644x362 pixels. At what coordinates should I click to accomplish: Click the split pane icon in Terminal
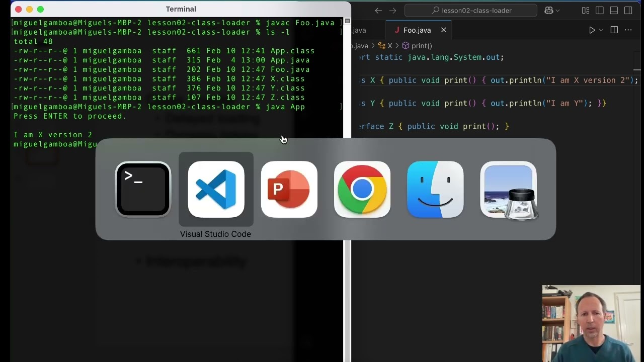click(x=347, y=21)
